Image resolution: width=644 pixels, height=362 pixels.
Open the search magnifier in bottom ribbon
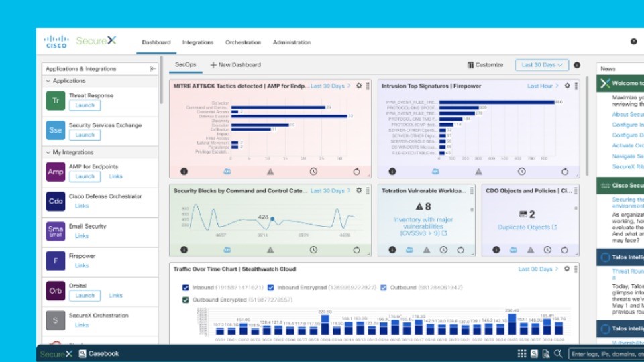(x=558, y=353)
